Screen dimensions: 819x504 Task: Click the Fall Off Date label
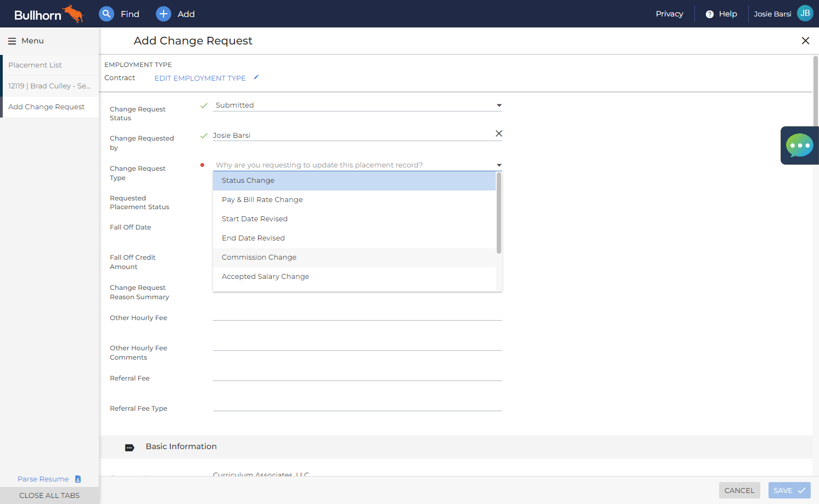coord(130,227)
